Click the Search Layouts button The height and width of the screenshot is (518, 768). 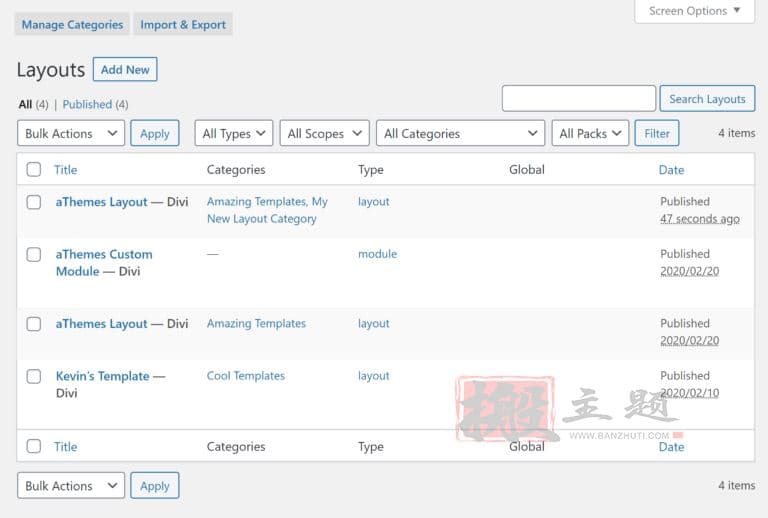707,98
